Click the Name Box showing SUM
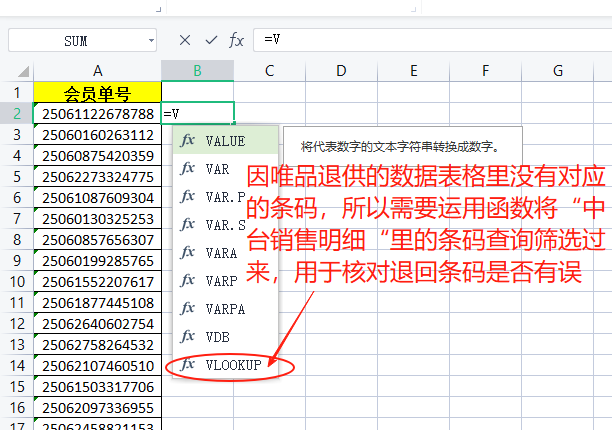612x430 pixels. tap(75, 41)
